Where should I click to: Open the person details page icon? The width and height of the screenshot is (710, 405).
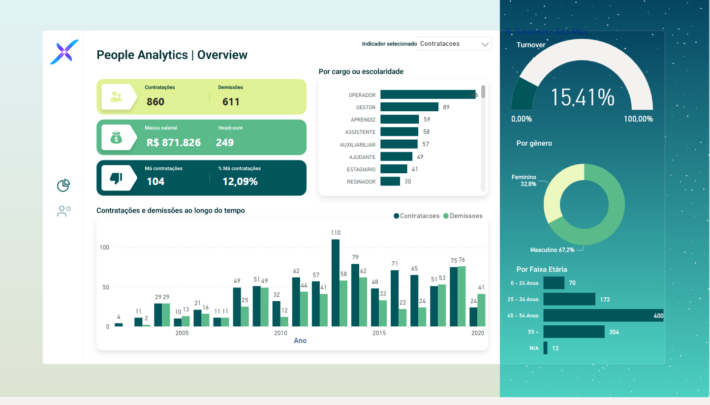pyautogui.click(x=64, y=211)
